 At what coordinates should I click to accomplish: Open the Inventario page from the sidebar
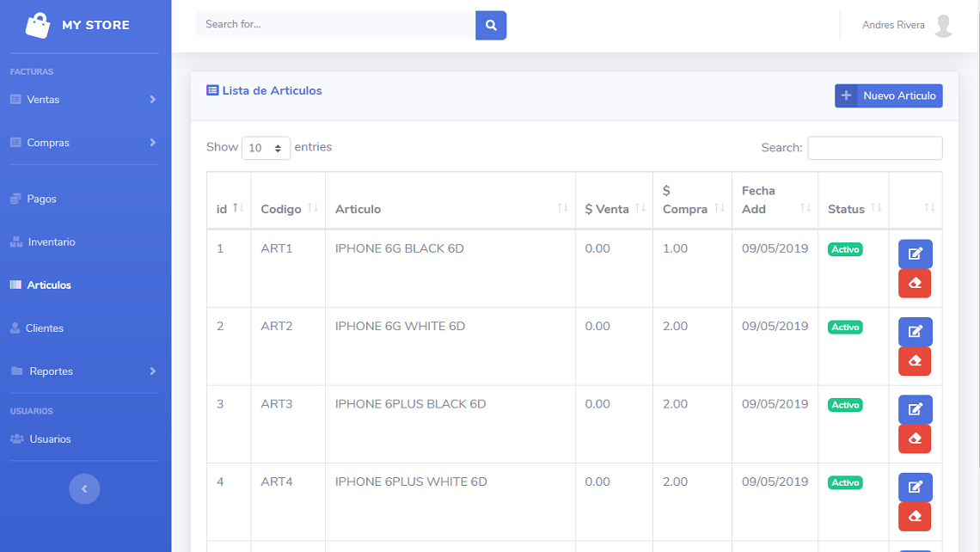tap(51, 242)
